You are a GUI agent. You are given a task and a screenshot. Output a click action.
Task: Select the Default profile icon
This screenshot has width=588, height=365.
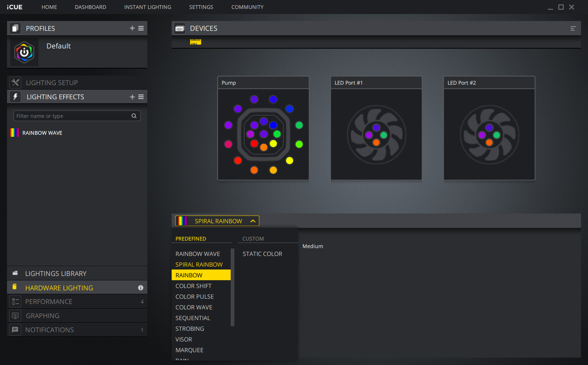pos(24,52)
